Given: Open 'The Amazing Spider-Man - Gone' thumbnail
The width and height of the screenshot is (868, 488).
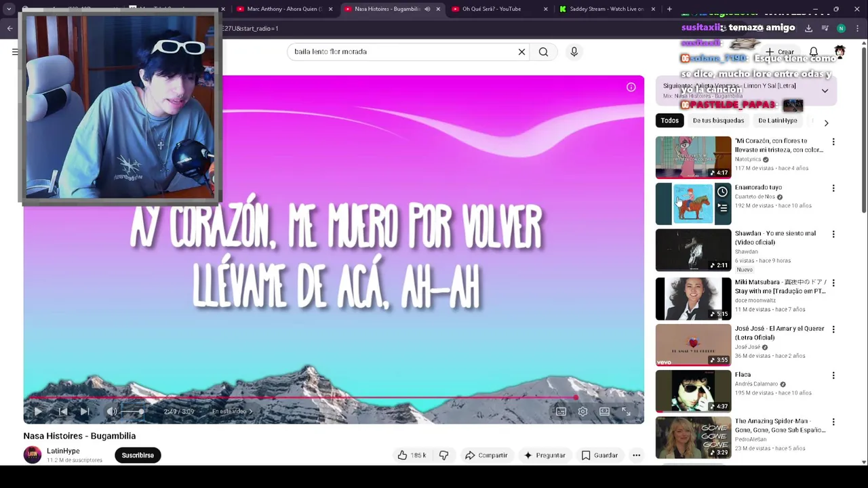Looking at the screenshot, I should point(693,438).
